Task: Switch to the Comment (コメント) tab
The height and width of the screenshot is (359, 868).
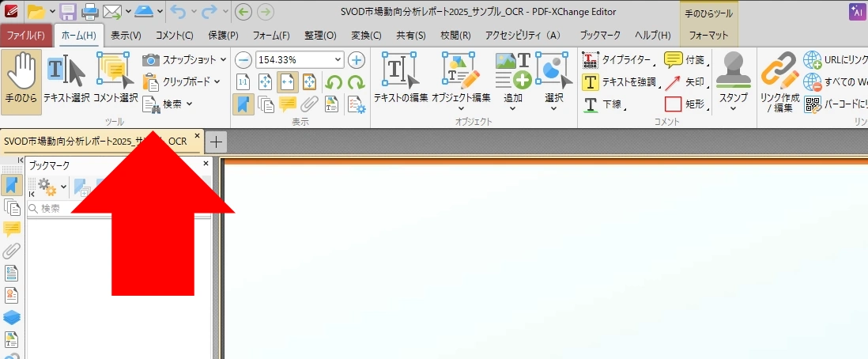Action: (175, 36)
